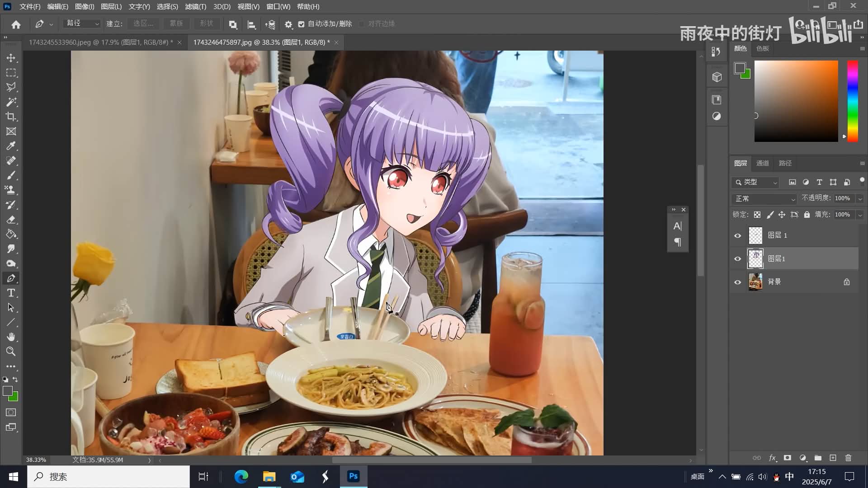Select the Brush tool
This screenshot has width=868, height=488.
click(x=11, y=175)
